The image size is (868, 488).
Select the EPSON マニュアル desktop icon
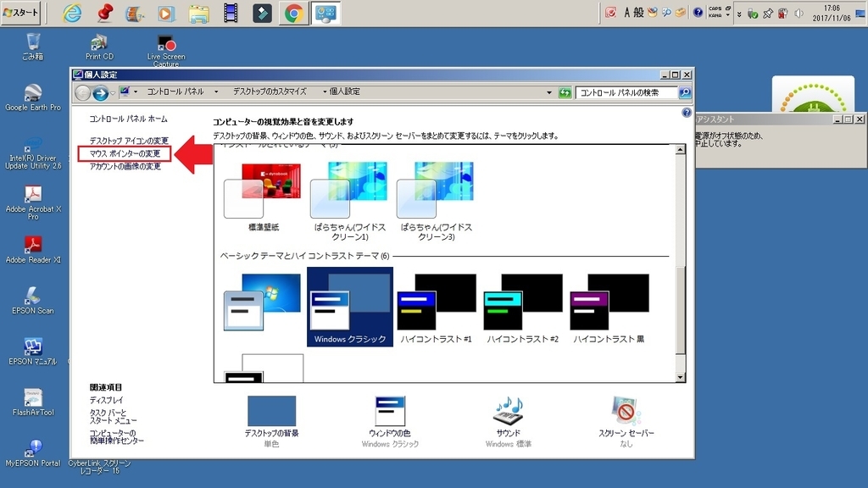pos(33,352)
